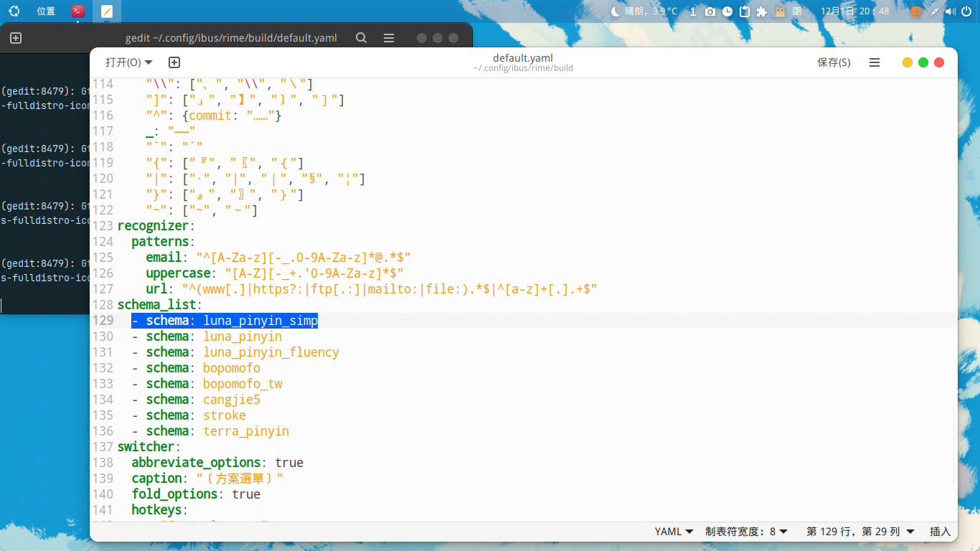The height and width of the screenshot is (551, 980).
Task: Open the 制表符宽度 tab width dropdown
Action: click(x=747, y=532)
